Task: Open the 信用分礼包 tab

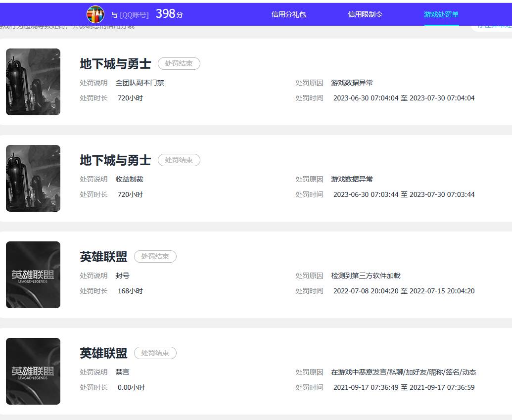Action: [288, 14]
